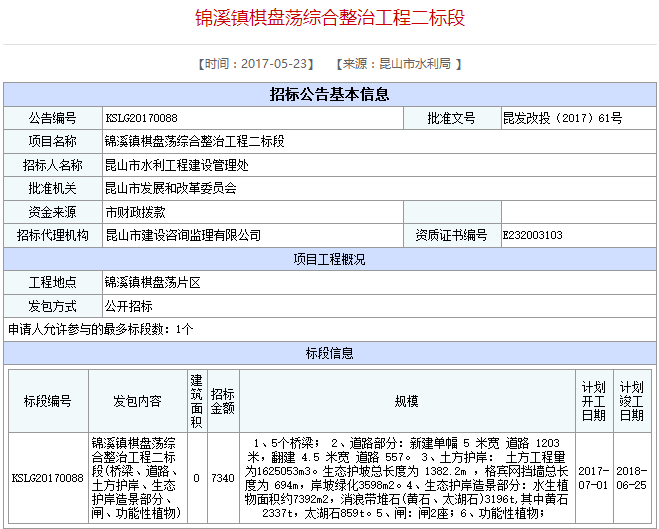Click the column header 规模
This screenshot has width=659, height=529.
406,401
